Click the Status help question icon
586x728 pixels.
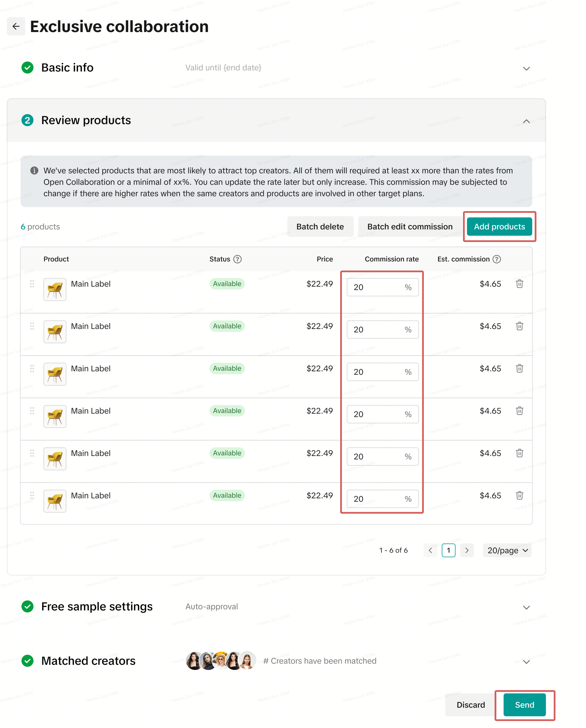point(237,259)
